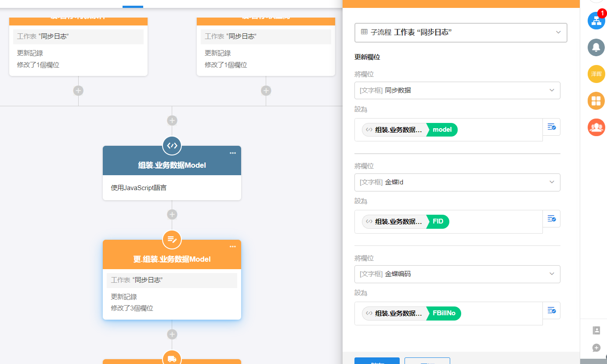
Task: Open the workflow icon with red badge
Action: pyautogui.click(x=596, y=21)
